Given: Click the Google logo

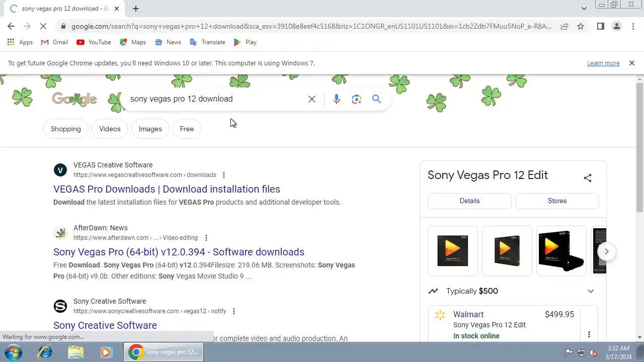Looking at the screenshot, I should tap(74, 99).
